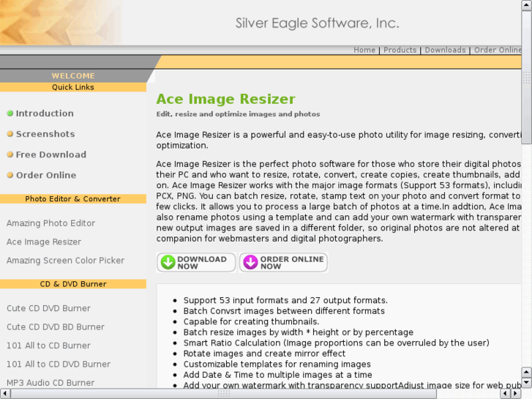Click the vertical scrollbar thumb
This screenshot has height=399, width=532.
point(526,77)
